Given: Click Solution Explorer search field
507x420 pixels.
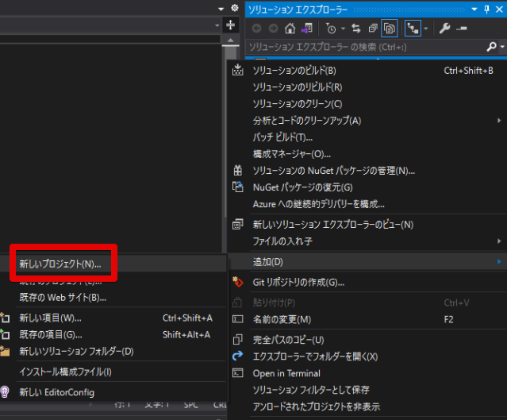Looking at the screenshot, I should tap(366, 48).
